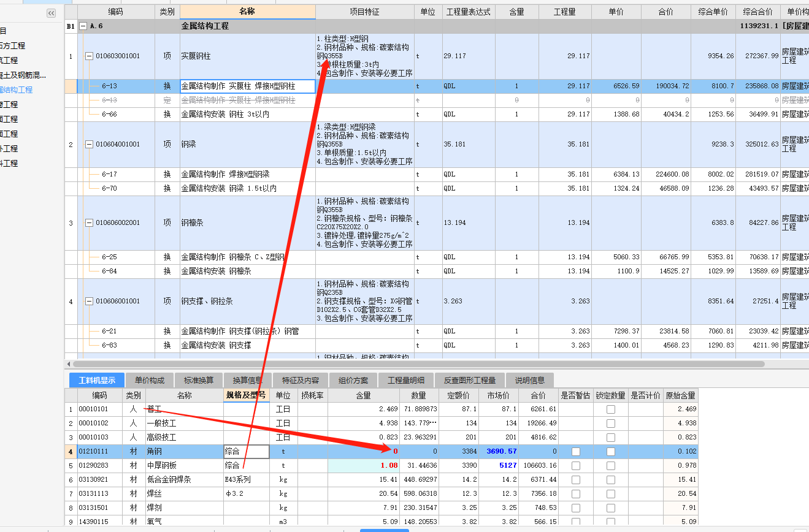Open the 工程量明细 tab
The image size is (809, 532).
click(x=406, y=380)
